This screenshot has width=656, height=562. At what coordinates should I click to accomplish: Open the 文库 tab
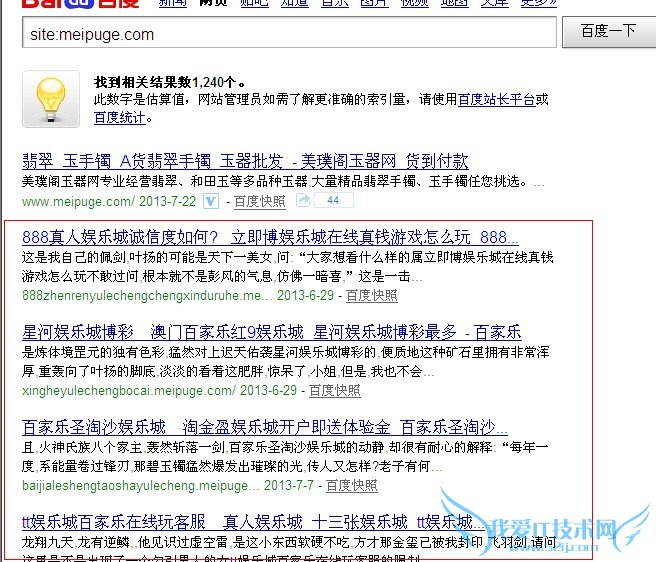[495, 3]
